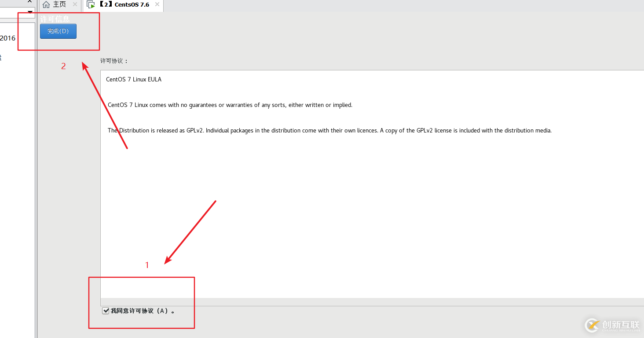The image size is (644, 338).
Task: Close the left sidebar panel
Action: 30,1
